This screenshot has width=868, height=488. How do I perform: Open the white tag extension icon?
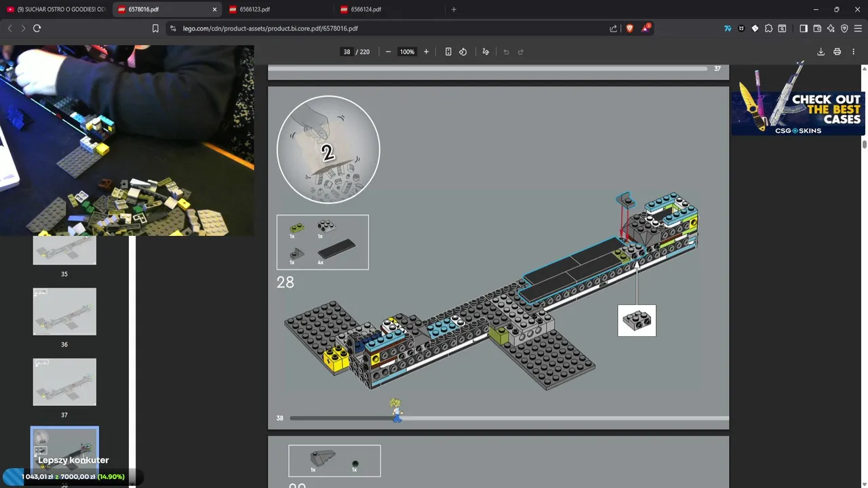[x=755, y=28]
